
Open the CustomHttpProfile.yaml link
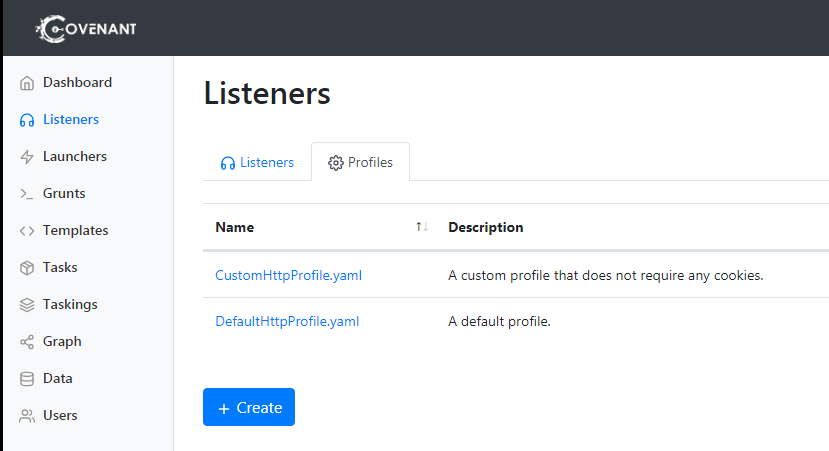(x=288, y=275)
